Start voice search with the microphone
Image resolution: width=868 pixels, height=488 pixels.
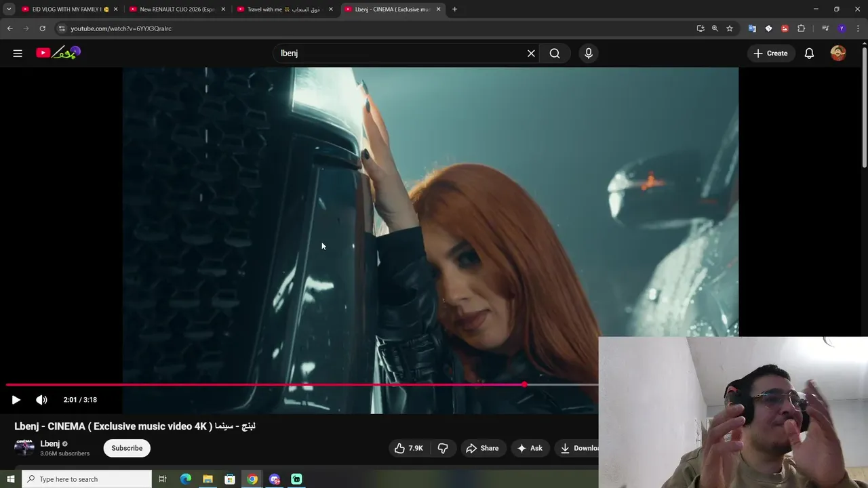click(589, 54)
